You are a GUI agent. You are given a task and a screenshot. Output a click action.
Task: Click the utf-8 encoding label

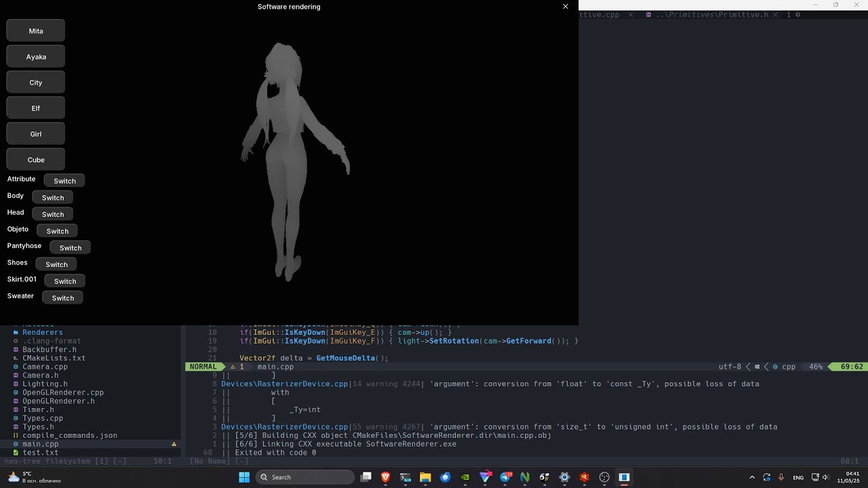point(730,367)
